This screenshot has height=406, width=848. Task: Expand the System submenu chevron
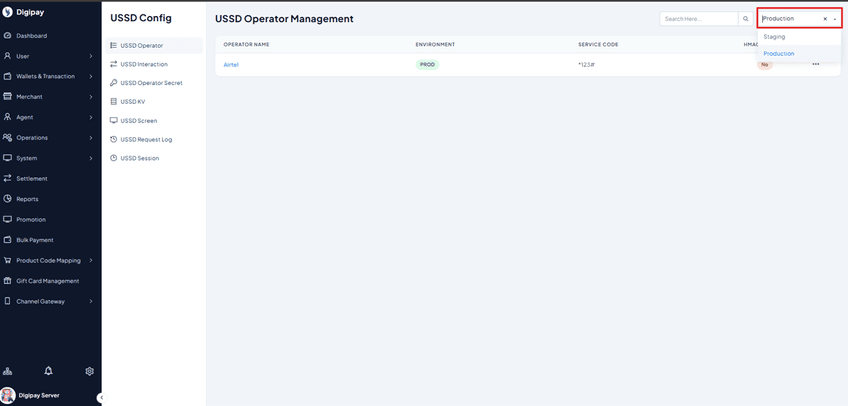[91, 158]
